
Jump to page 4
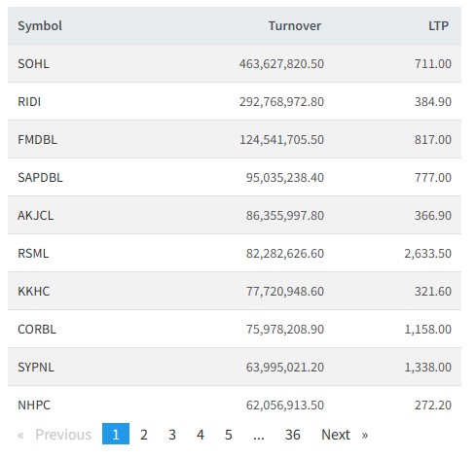coord(201,435)
